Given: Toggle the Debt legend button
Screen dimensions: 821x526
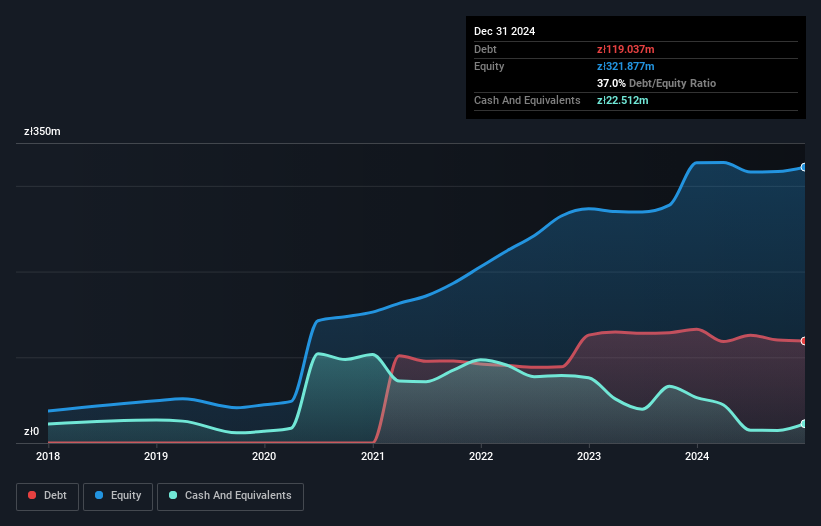Looking at the screenshot, I should 48,496.
